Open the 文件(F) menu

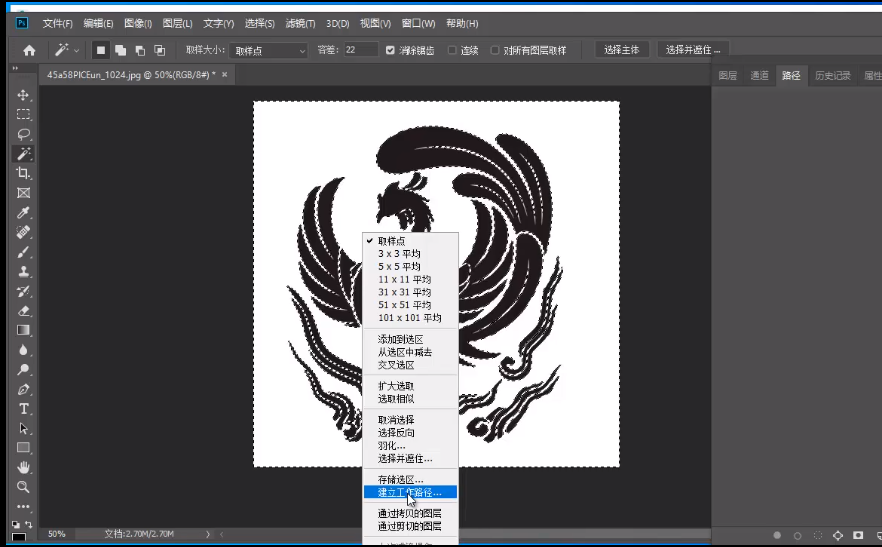click(x=57, y=24)
